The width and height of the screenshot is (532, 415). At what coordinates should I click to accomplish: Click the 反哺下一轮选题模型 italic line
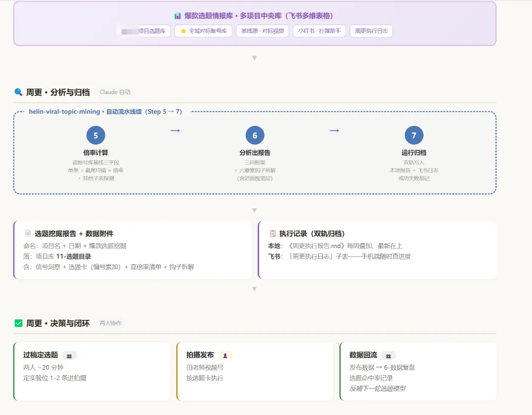[377, 388]
